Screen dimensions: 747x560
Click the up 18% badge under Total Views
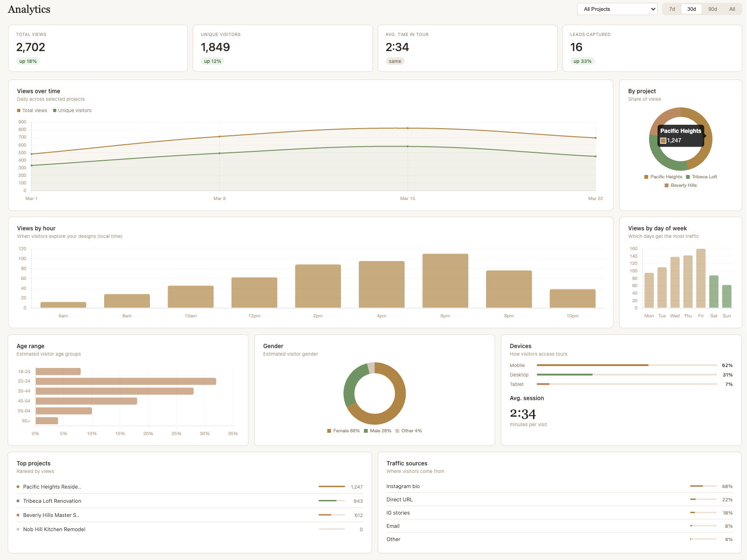(28, 61)
